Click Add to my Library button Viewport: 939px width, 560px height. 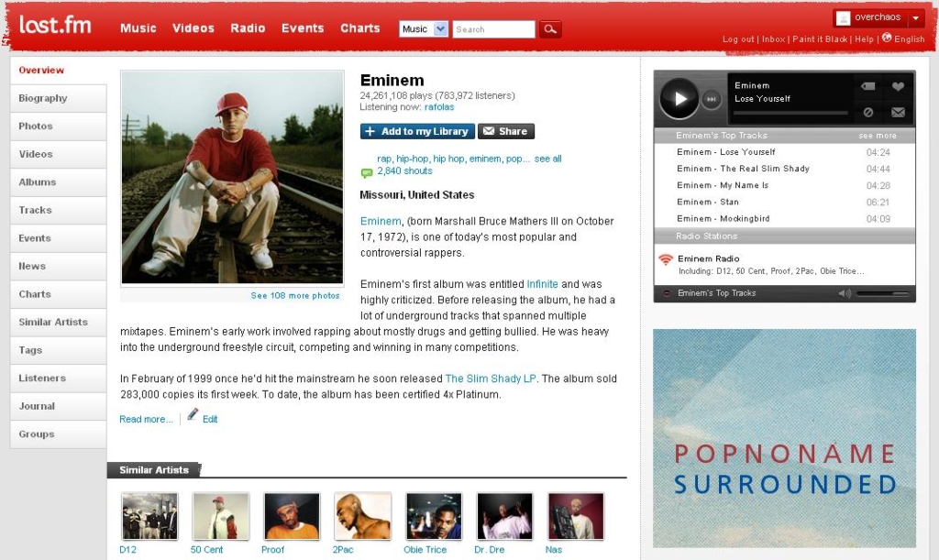click(417, 131)
